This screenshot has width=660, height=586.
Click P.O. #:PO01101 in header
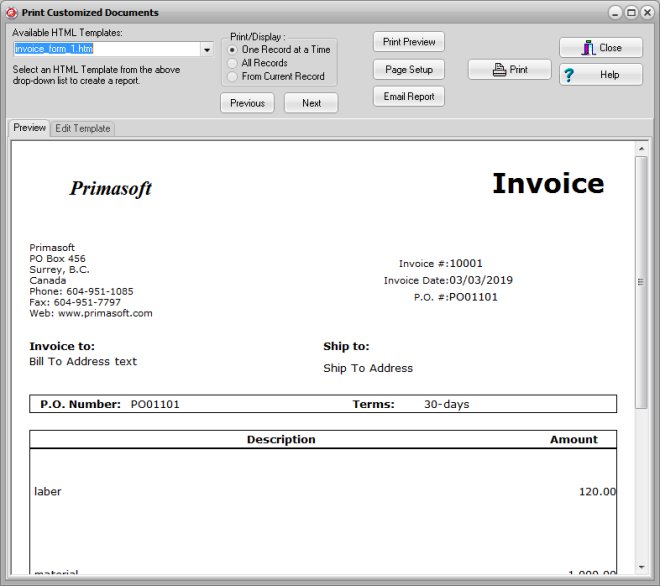pyautogui.click(x=455, y=297)
